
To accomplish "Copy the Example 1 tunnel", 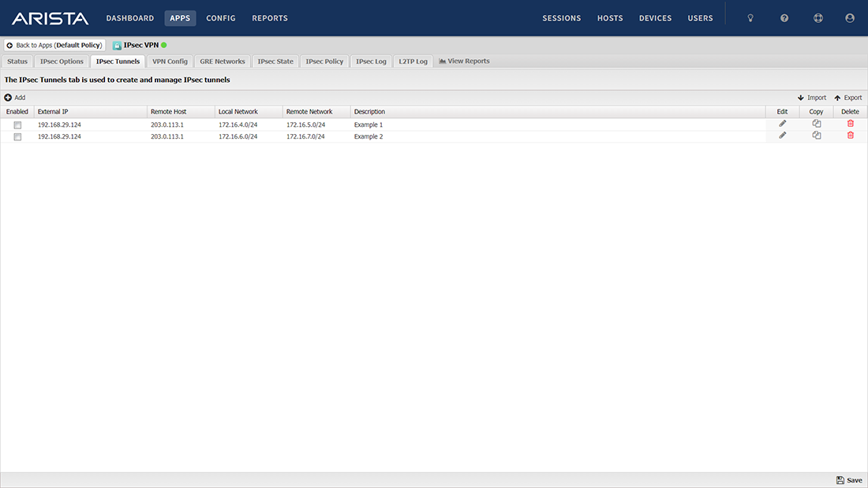I will tap(817, 124).
